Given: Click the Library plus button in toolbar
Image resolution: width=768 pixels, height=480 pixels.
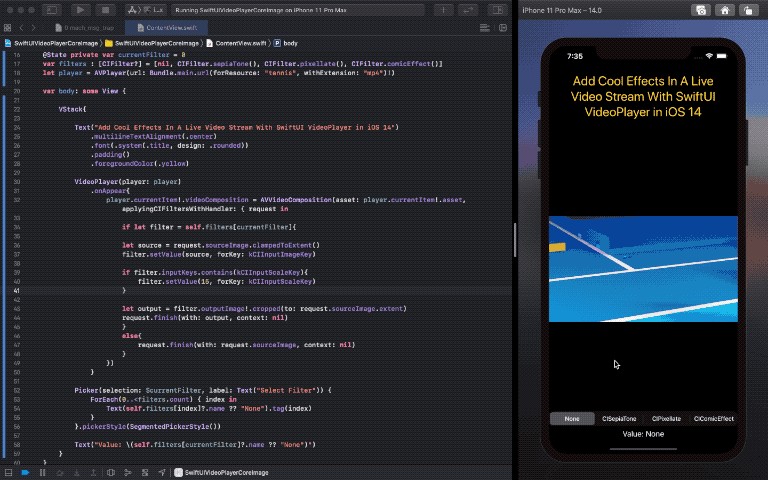Looking at the screenshot, I should tap(444, 10).
